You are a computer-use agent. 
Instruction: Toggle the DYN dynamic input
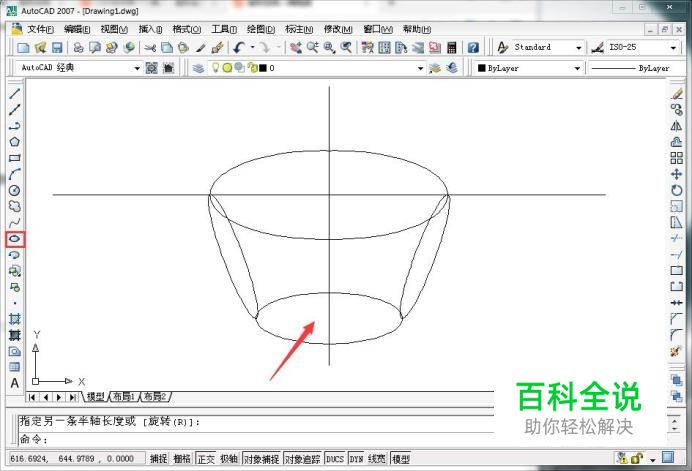356,459
